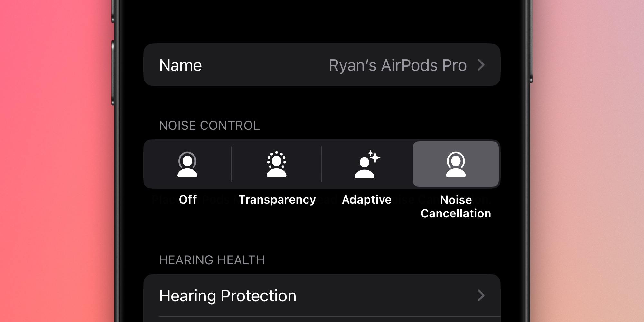
Task: Click the HEARING HEALTH section header
Action: coord(212,260)
